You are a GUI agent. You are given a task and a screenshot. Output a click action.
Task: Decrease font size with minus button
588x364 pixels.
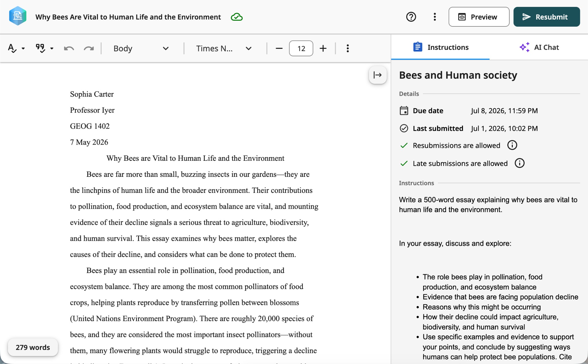279,48
